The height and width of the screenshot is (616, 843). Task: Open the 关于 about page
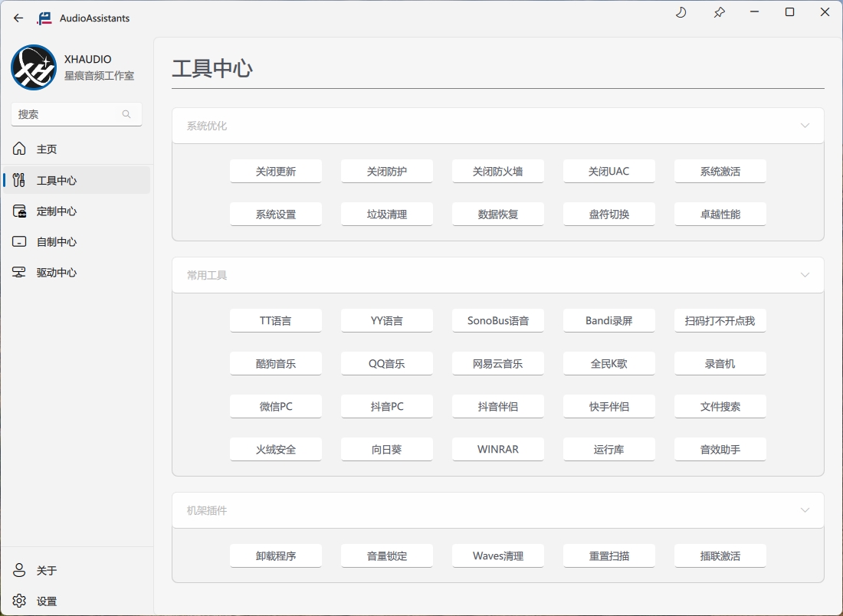click(46, 571)
